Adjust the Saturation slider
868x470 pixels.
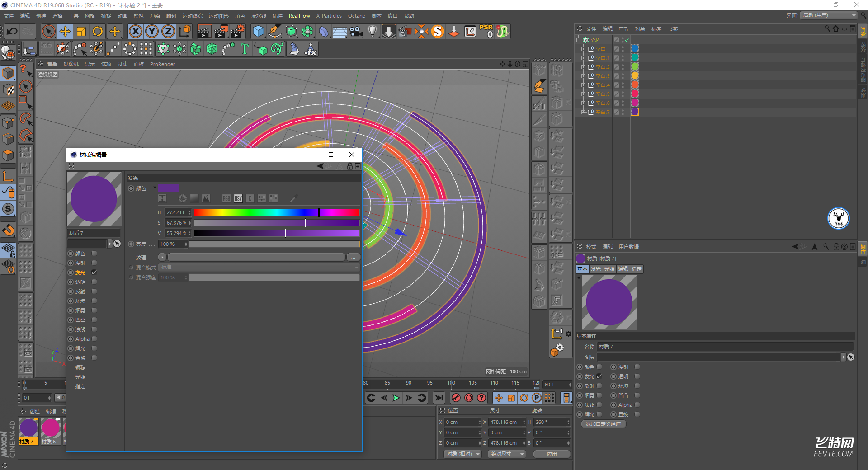277,223
